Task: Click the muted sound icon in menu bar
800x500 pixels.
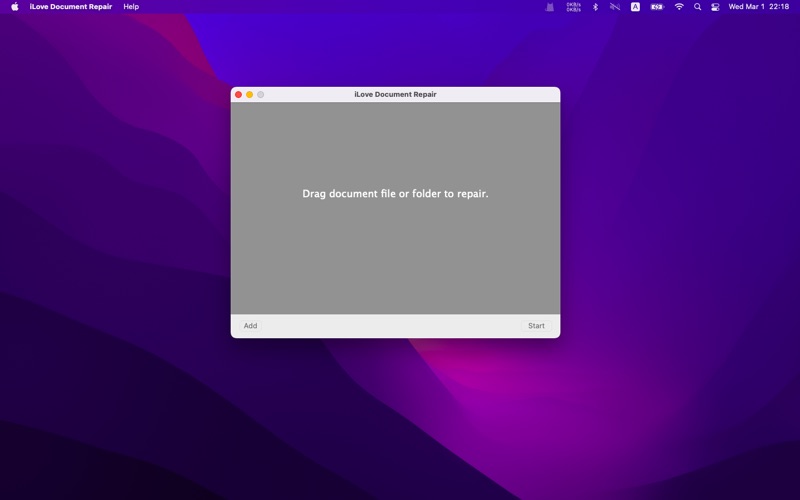Action: tap(615, 7)
